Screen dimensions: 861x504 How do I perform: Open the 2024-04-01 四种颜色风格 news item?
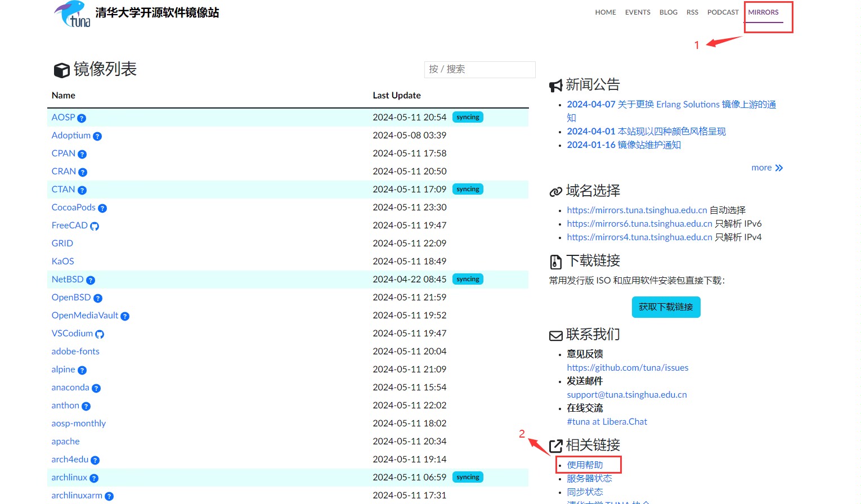coord(646,132)
